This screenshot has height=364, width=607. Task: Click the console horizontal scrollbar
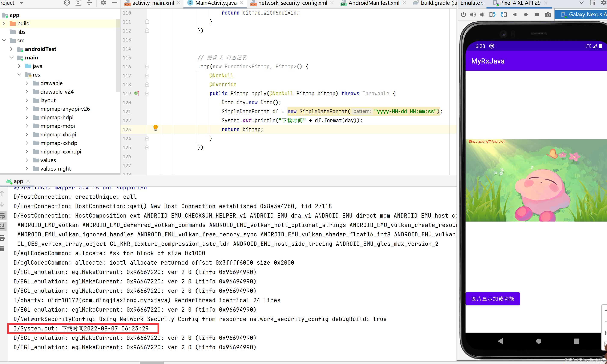tap(152, 363)
